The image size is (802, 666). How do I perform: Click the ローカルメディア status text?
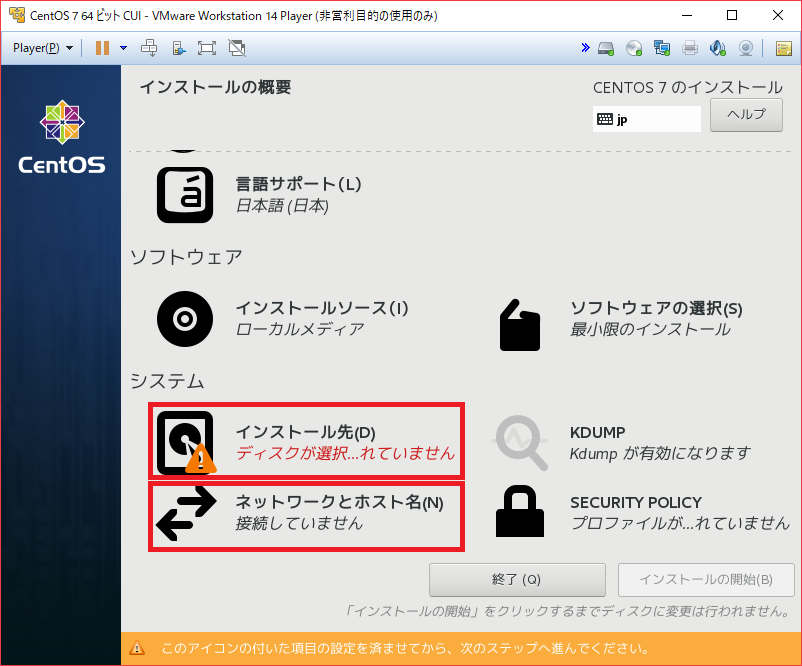point(300,329)
